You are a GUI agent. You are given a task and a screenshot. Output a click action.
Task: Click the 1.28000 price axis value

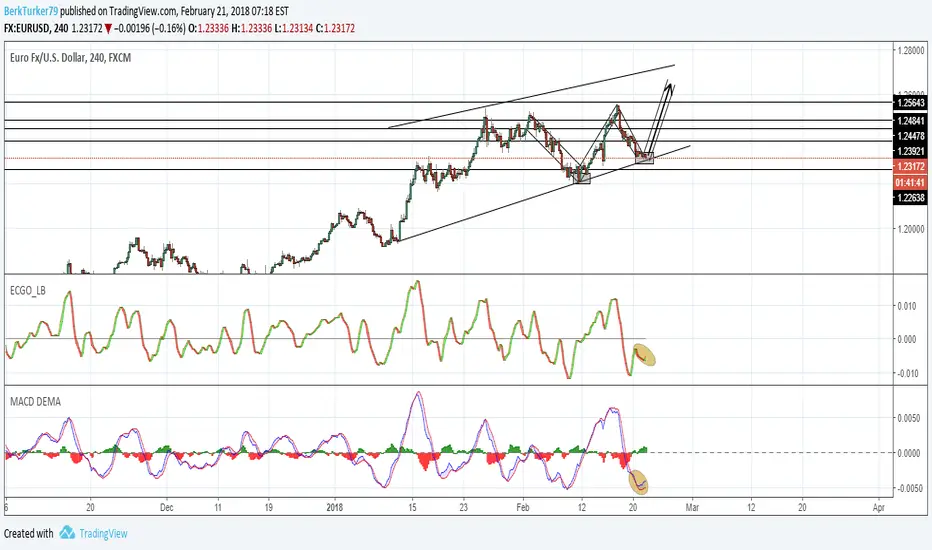pos(911,51)
